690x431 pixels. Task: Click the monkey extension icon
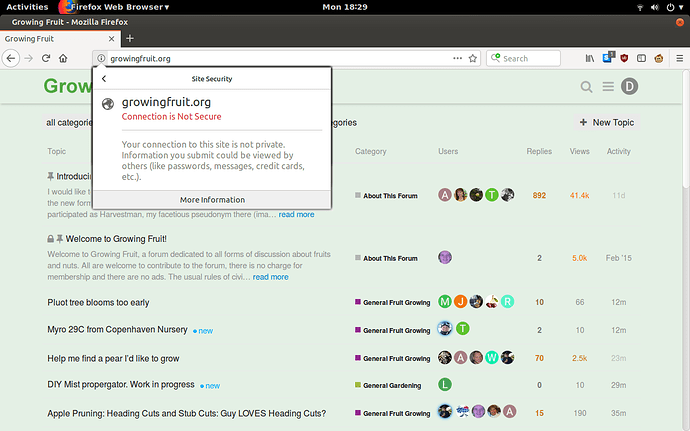659,58
